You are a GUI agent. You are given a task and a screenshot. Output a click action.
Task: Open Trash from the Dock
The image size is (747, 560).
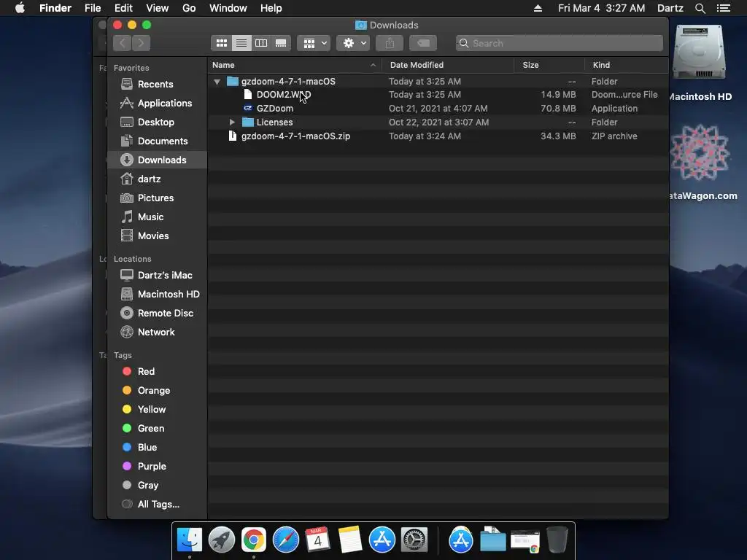click(557, 540)
